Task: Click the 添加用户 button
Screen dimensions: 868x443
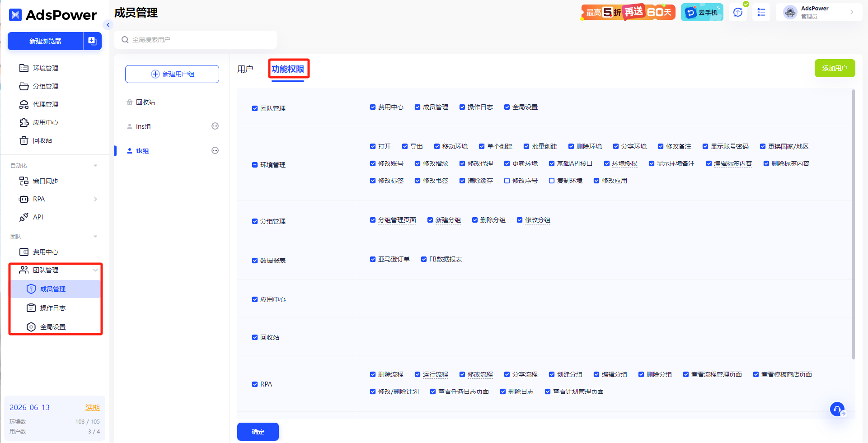Action: (835, 68)
